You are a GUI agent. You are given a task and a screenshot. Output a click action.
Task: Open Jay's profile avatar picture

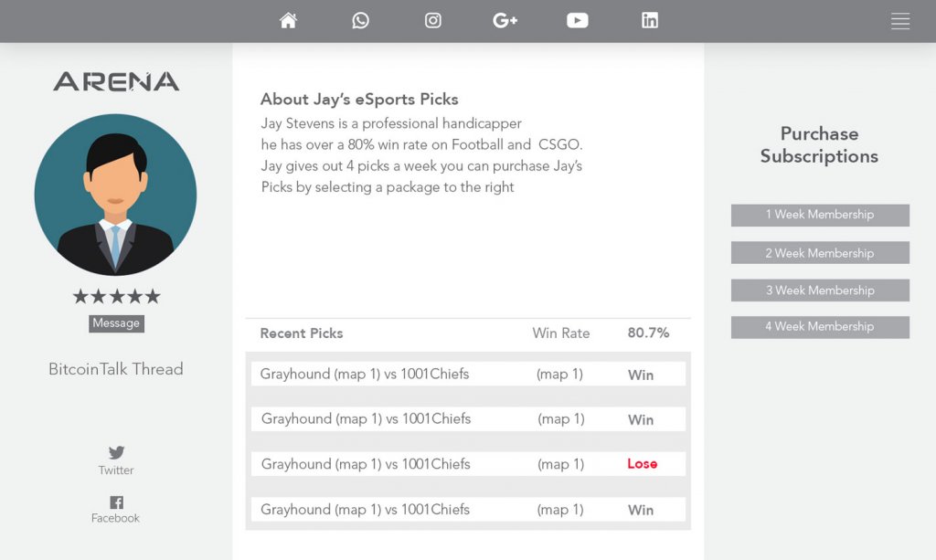click(115, 195)
